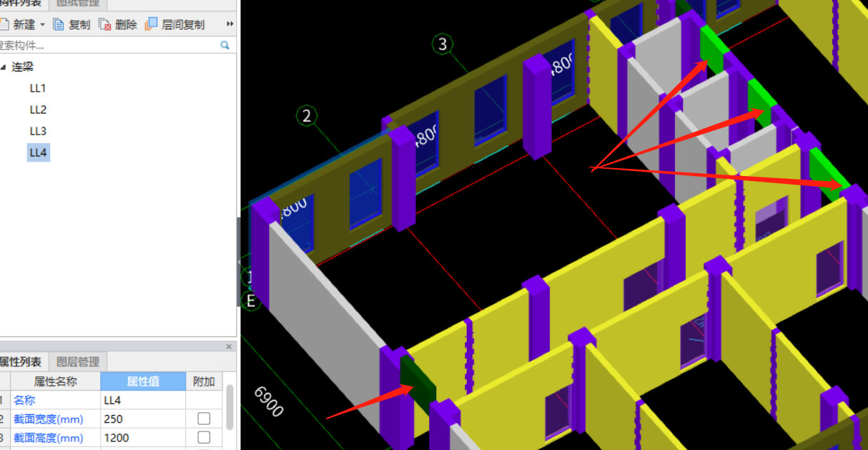The image size is (868, 450).
Task: Click the 名称 property name cell
Action: point(56,400)
